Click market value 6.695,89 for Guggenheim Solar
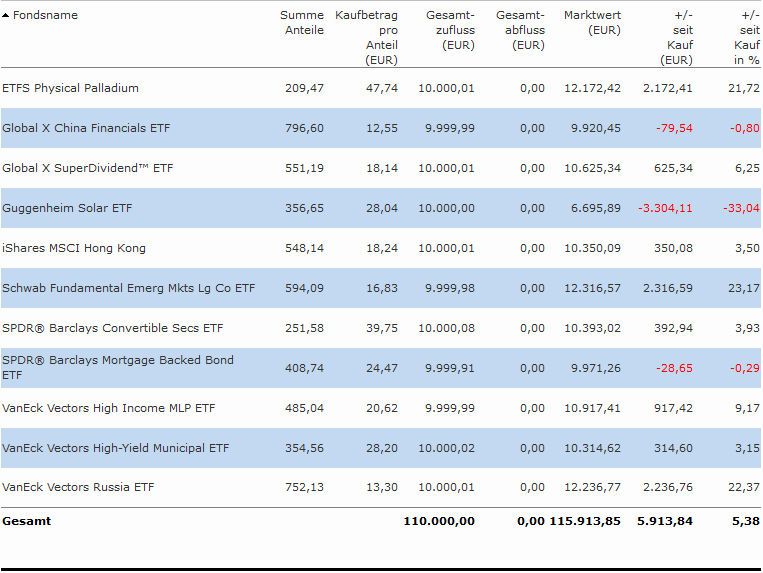Viewport: 763px width, 573px height. coord(596,208)
